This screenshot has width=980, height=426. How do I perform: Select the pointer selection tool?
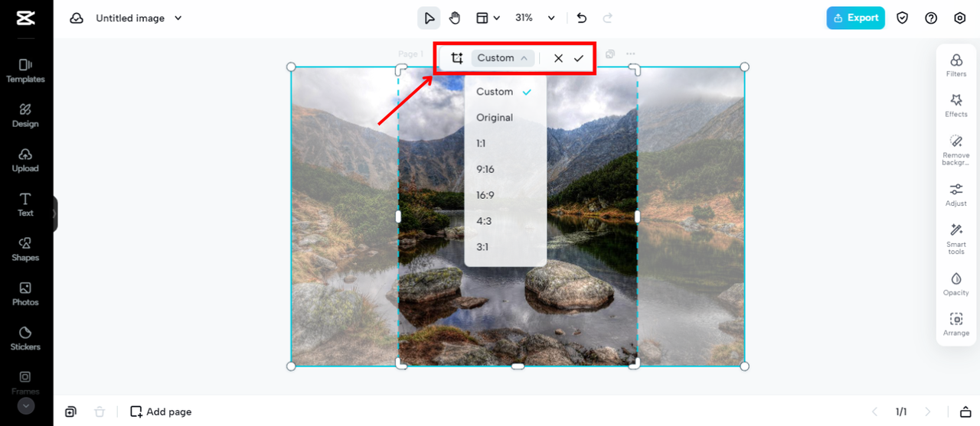(429, 18)
